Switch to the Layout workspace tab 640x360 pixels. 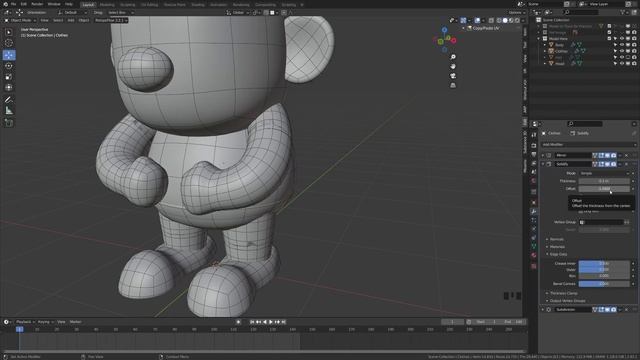click(x=88, y=4)
